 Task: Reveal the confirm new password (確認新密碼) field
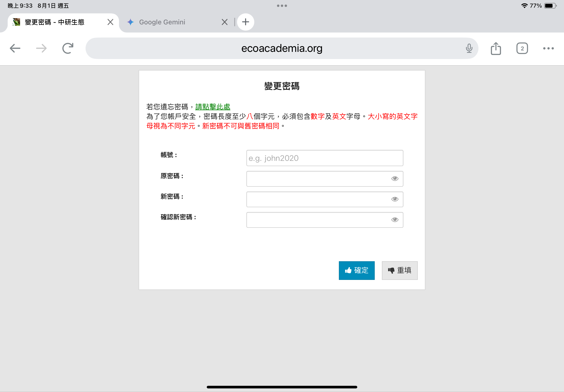[395, 220]
